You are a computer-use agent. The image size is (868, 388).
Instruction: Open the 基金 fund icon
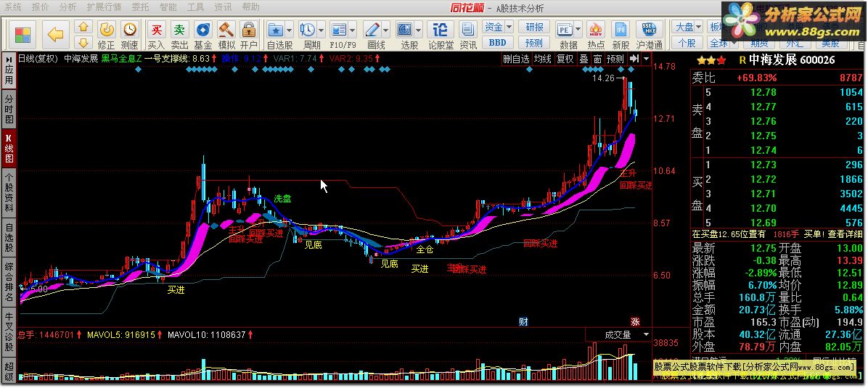203,35
